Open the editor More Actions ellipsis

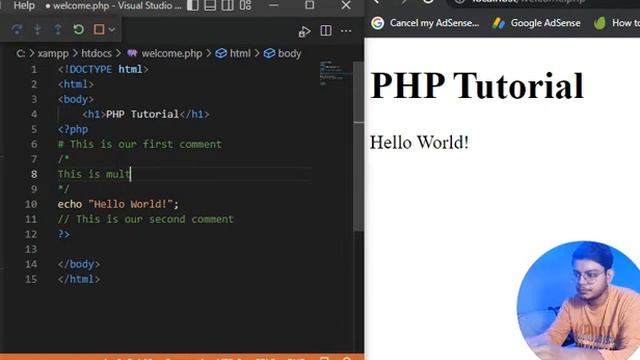point(346,31)
